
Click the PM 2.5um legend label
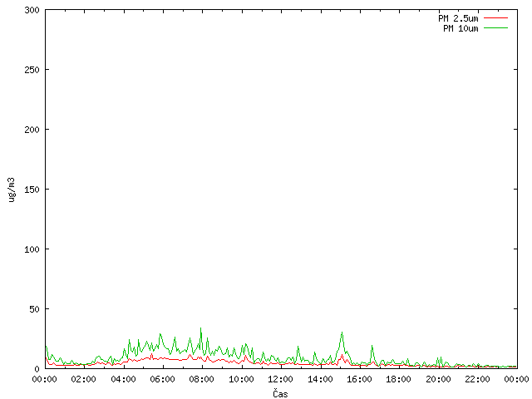coord(458,18)
